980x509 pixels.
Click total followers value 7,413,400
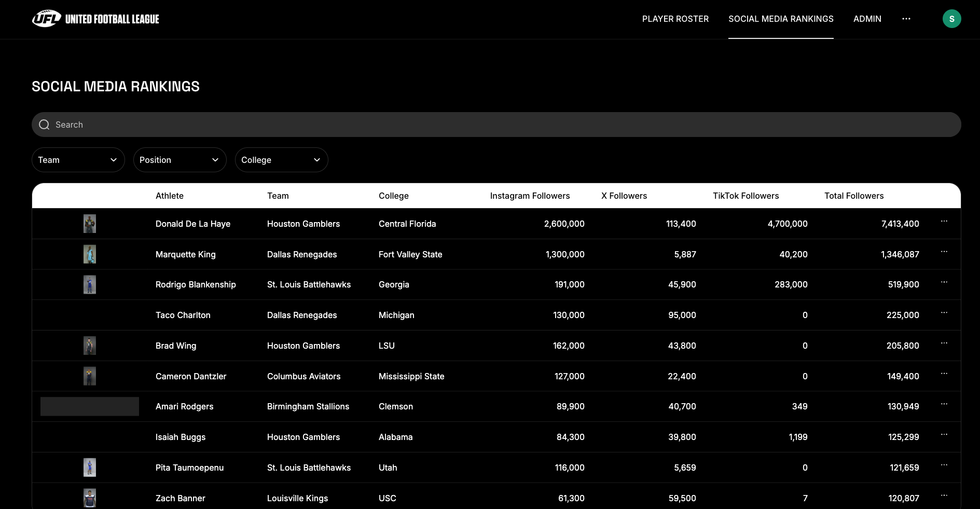[x=900, y=224]
